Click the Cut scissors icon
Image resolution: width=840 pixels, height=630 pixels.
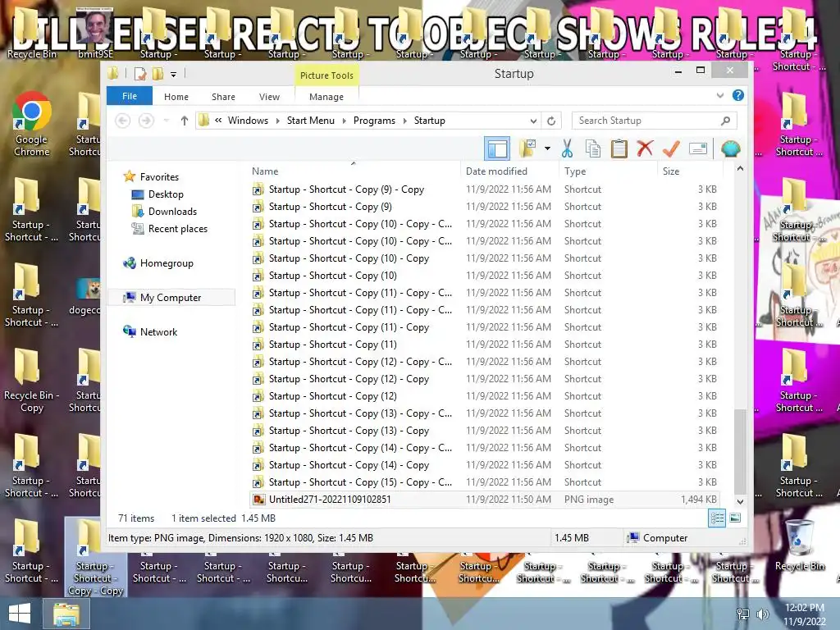click(x=568, y=149)
